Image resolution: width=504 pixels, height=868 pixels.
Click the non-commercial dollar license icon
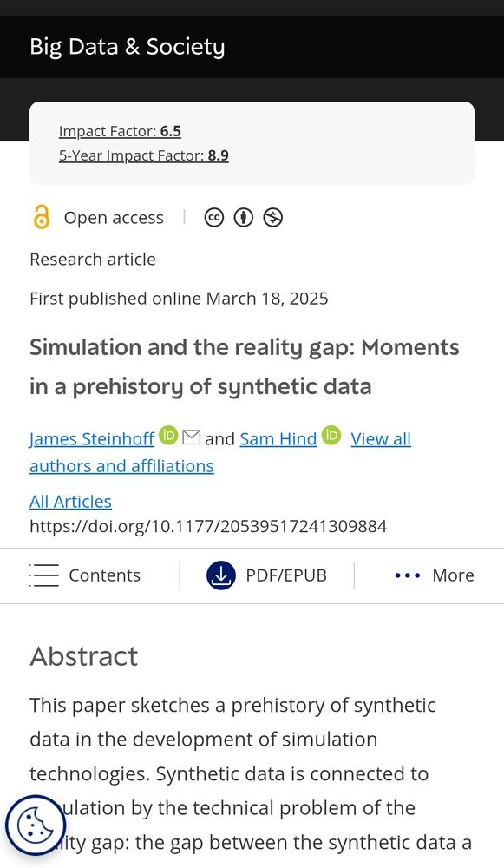click(x=272, y=218)
